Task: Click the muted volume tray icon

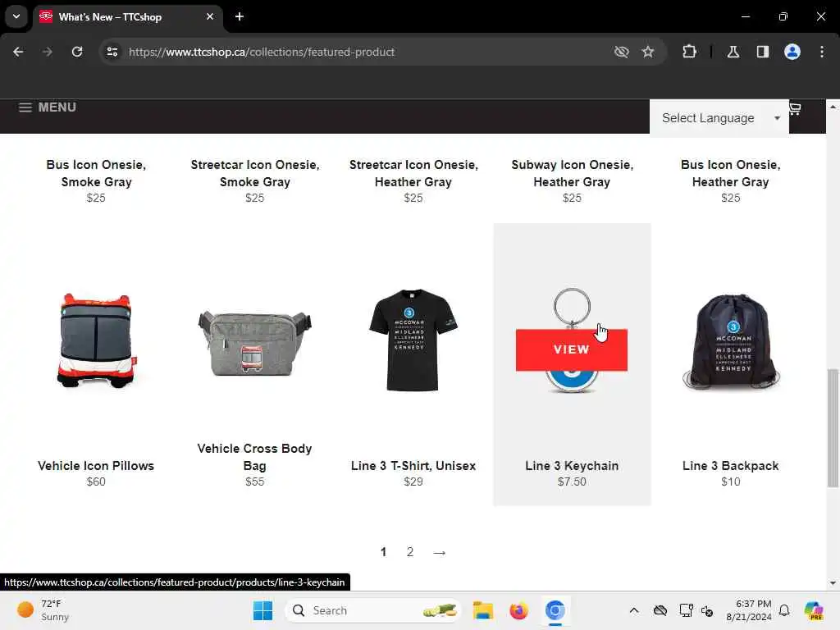Action: [x=707, y=610]
